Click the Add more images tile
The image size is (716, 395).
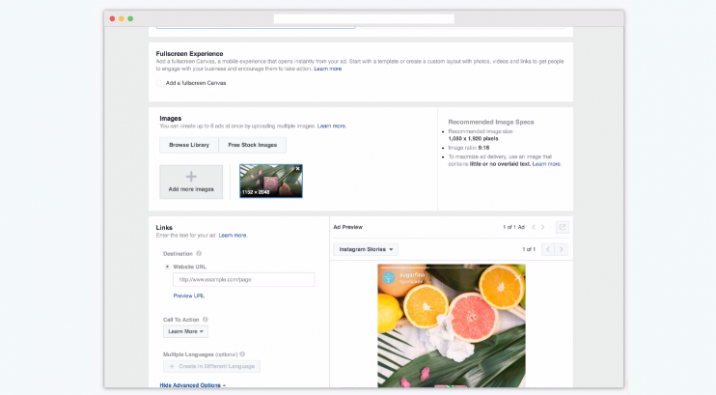point(191,182)
